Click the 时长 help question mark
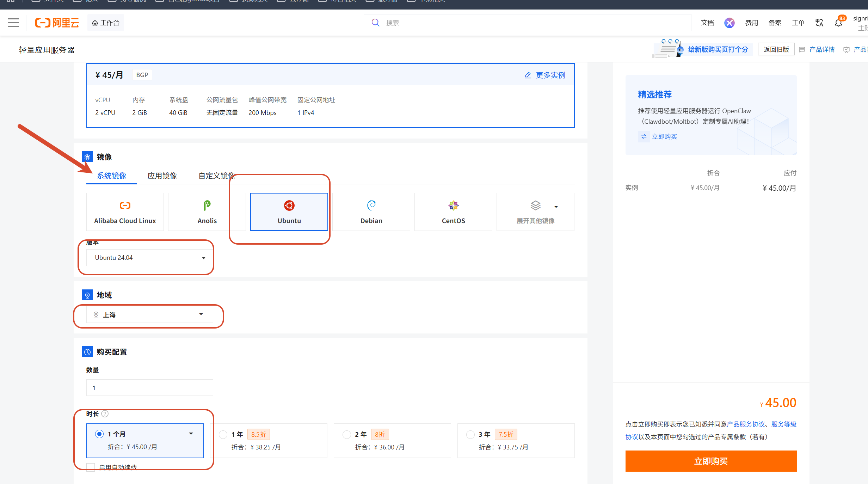Image resolution: width=868 pixels, height=484 pixels. (x=105, y=414)
